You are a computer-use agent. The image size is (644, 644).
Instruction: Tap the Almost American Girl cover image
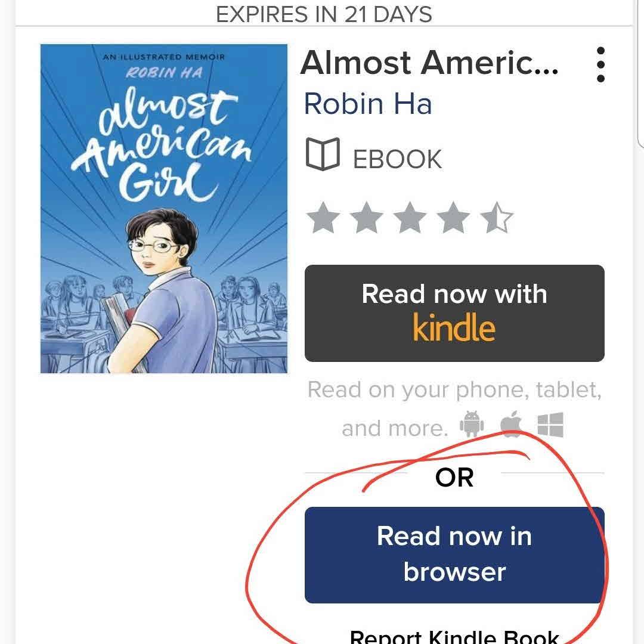(164, 209)
